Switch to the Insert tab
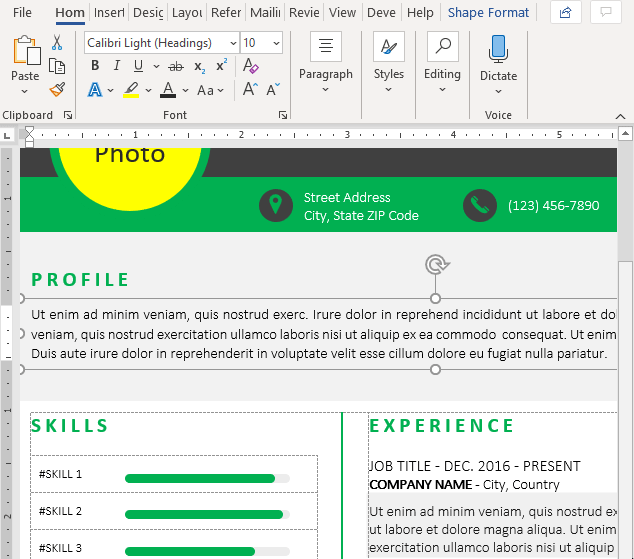634x559 pixels. 109,13
